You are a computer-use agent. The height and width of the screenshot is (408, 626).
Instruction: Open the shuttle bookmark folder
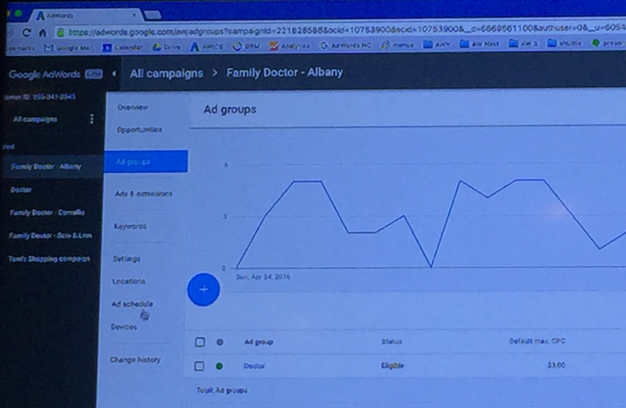coord(563,43)
